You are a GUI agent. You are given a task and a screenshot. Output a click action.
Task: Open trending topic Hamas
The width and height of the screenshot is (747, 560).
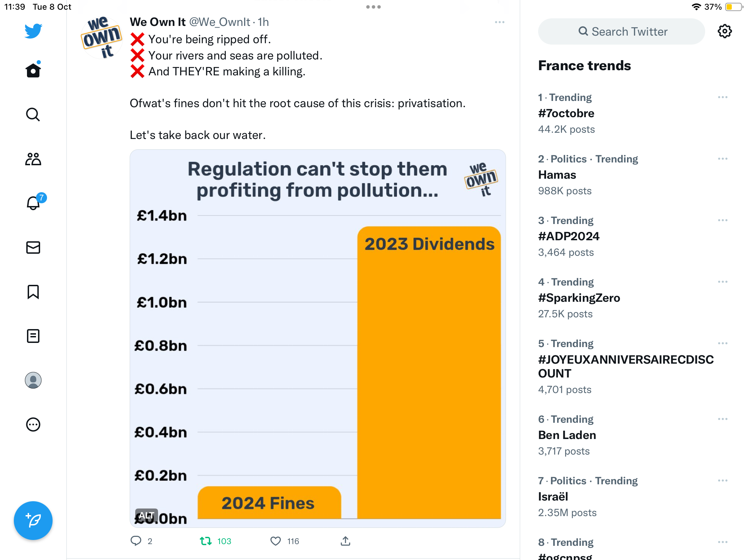(x=557, y=175)
